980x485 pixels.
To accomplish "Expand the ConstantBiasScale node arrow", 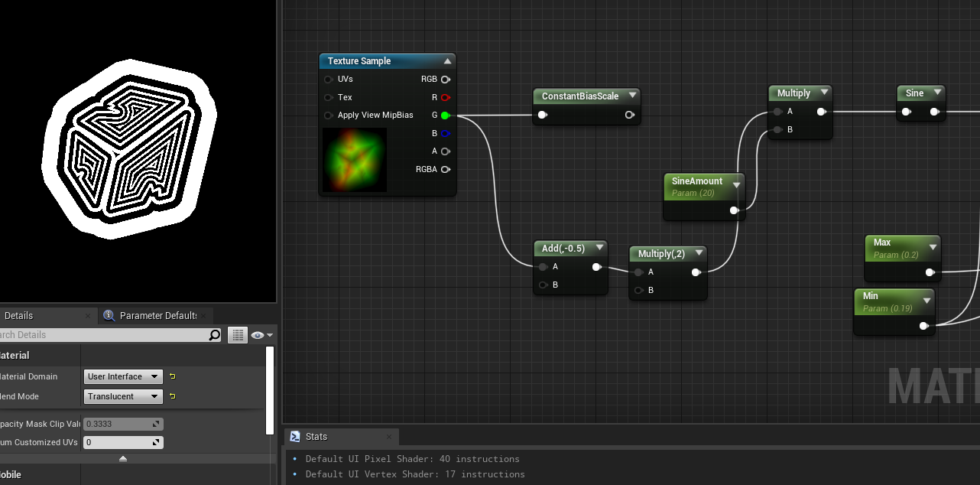I will coord(633,96).
